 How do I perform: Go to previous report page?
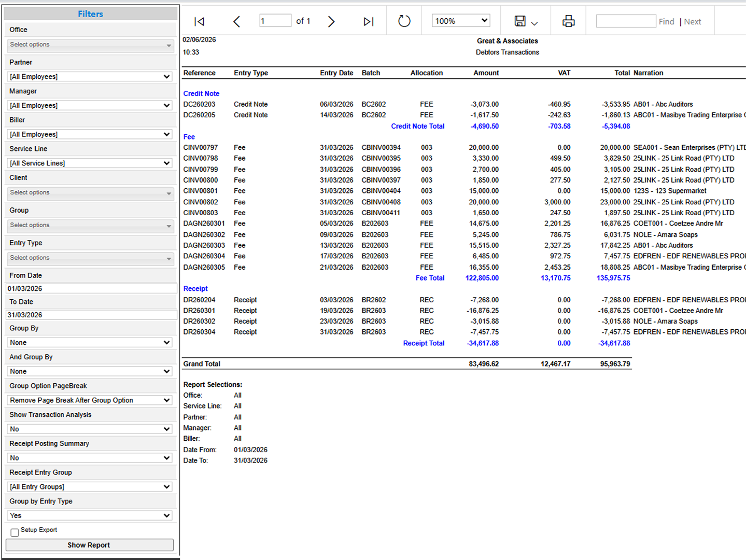click(x=236, y=21)
